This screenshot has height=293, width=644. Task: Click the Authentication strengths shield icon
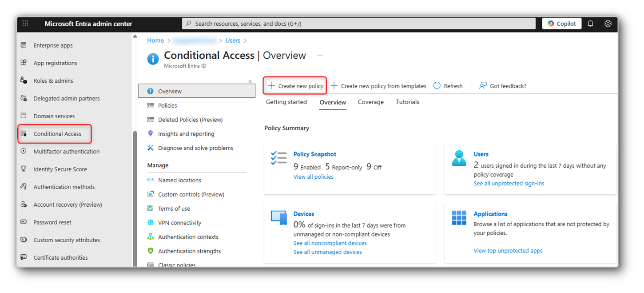[x=151, y=251]
